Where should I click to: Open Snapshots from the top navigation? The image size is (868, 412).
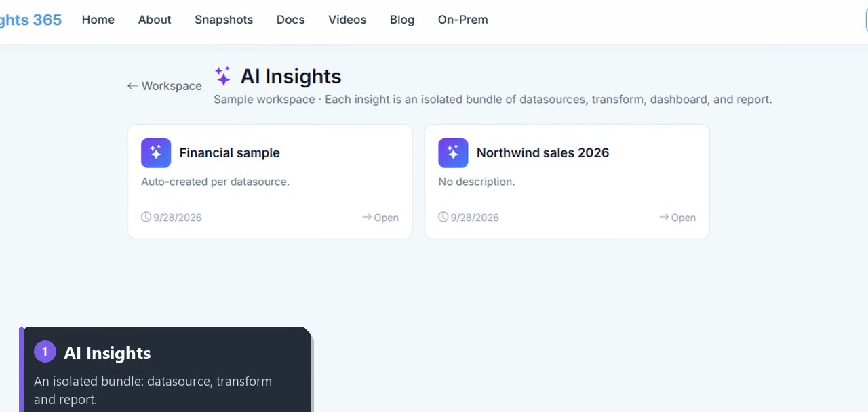pyautogui.click(x=224, y=20)
